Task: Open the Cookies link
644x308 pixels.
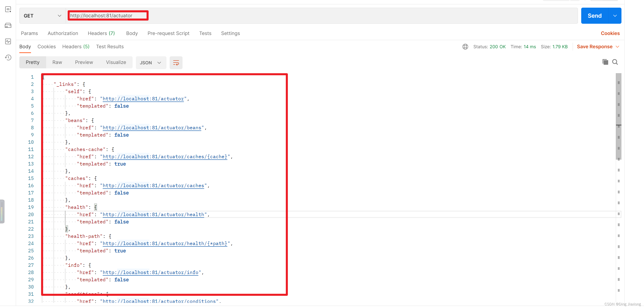Action: point(610,33)
